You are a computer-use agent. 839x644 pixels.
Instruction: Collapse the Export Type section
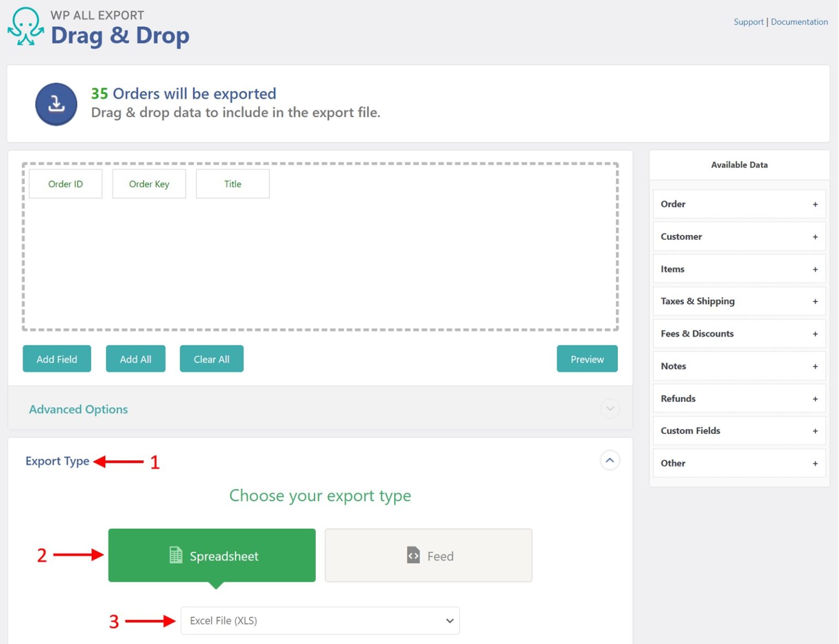(610, 460)
